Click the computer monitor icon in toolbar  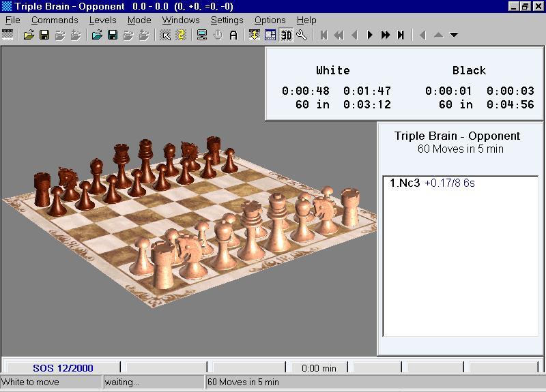(202, 35)
